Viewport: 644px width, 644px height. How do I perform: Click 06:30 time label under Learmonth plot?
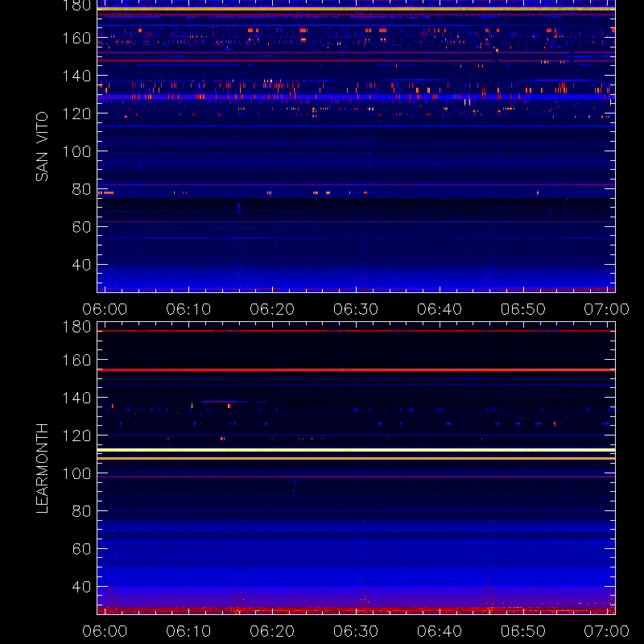356,631
